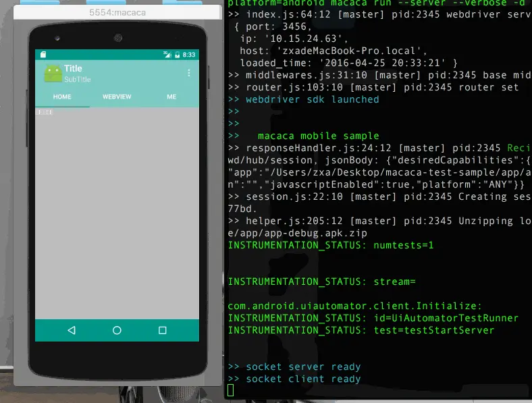Tap the 8:33 clock in status bar

click(x=189, y=55)
